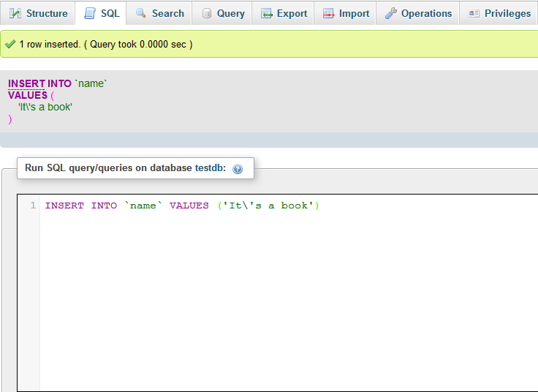Open the Search tab

pyautogui.click(x=159, y=13)
